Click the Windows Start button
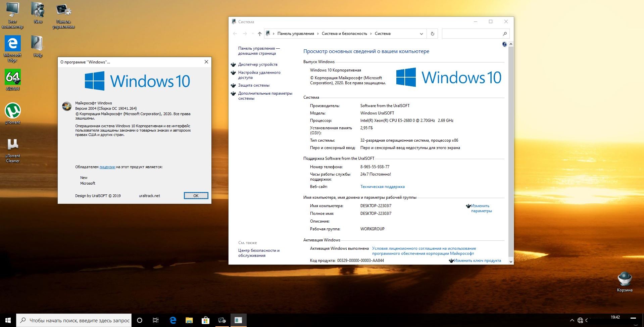 (8, 320)
